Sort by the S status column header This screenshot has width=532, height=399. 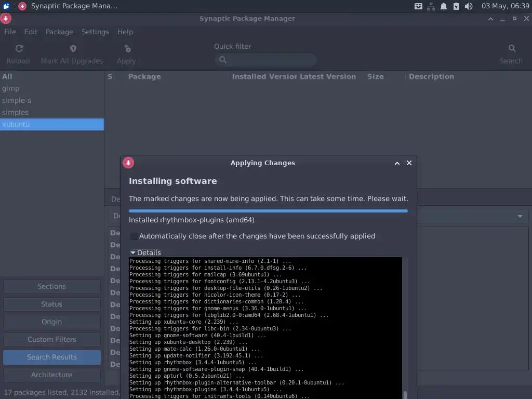tap(110, 77)
